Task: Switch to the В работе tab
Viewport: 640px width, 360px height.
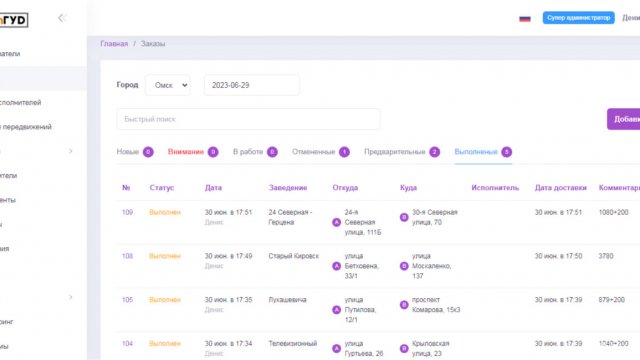Action: (248, 152)
